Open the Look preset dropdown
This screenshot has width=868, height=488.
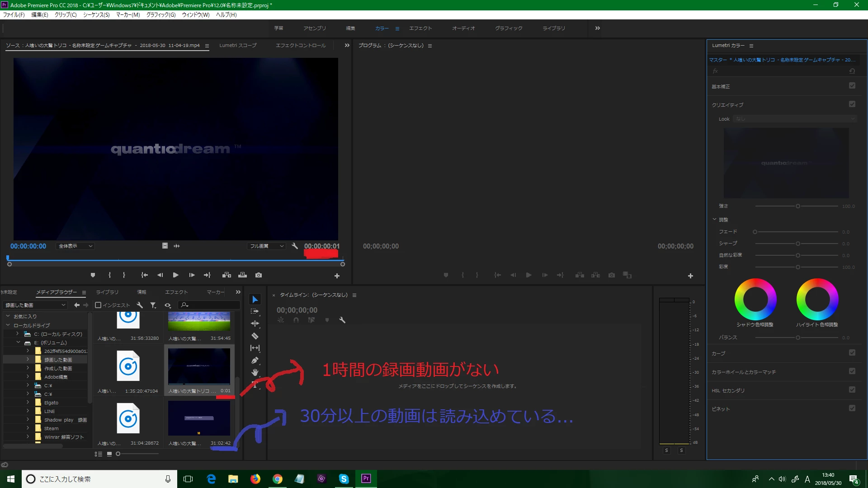point(795,119)
